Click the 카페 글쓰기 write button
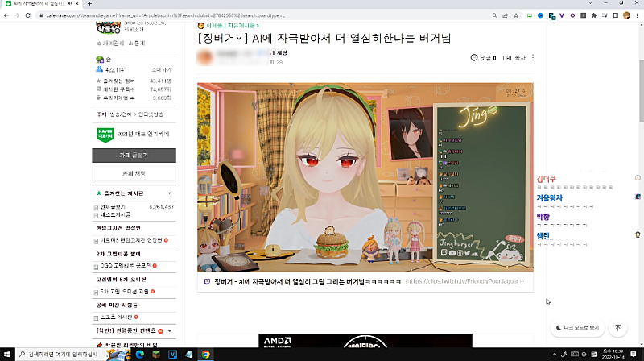Viewport: 644px width, 361px height. (x=134, y=156)
